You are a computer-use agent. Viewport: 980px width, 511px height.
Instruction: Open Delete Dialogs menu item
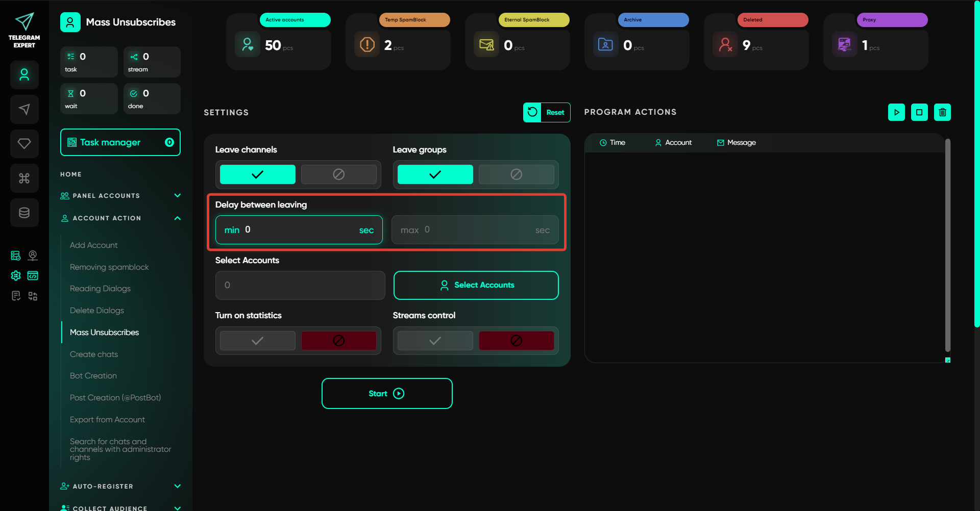(97, 311)
